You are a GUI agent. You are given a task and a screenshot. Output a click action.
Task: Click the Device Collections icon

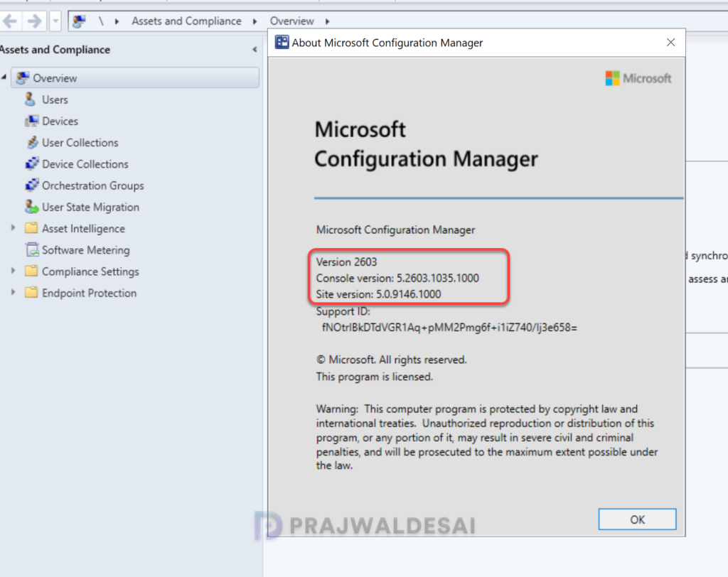click(32, 163)
